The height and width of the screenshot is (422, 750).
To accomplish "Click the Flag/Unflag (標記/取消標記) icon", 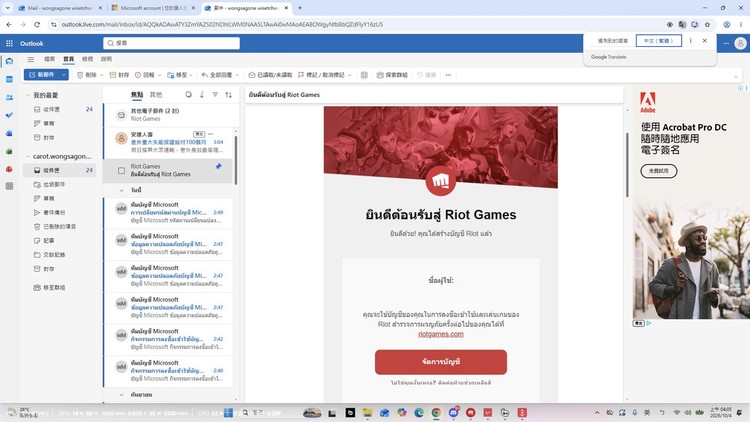I will (x=301, y=75).
